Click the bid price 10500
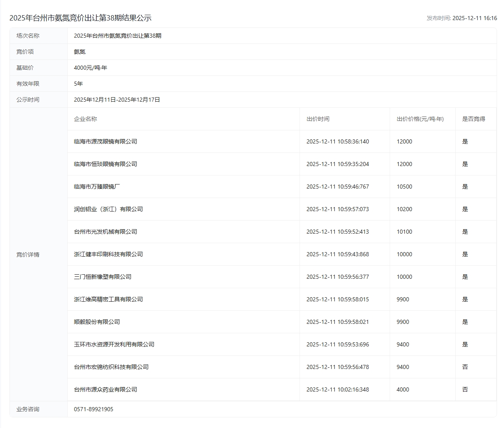 [x=404, y=187]
